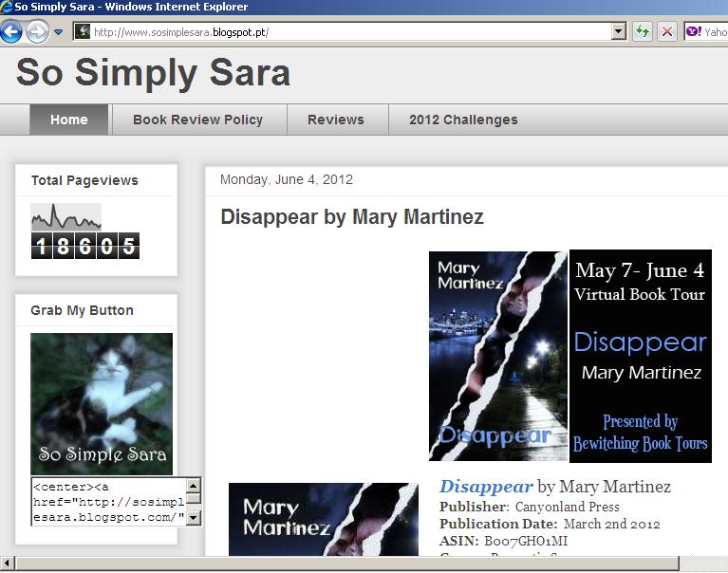Expand the address bar history dropdown
The height and width of the screenshot is (573, 728).
tap(619, 31)
